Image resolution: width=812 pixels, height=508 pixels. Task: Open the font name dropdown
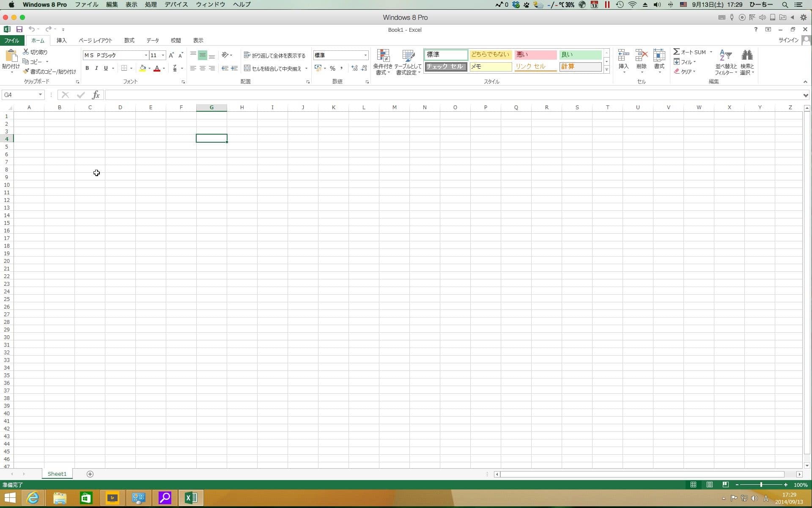(146, 55)
